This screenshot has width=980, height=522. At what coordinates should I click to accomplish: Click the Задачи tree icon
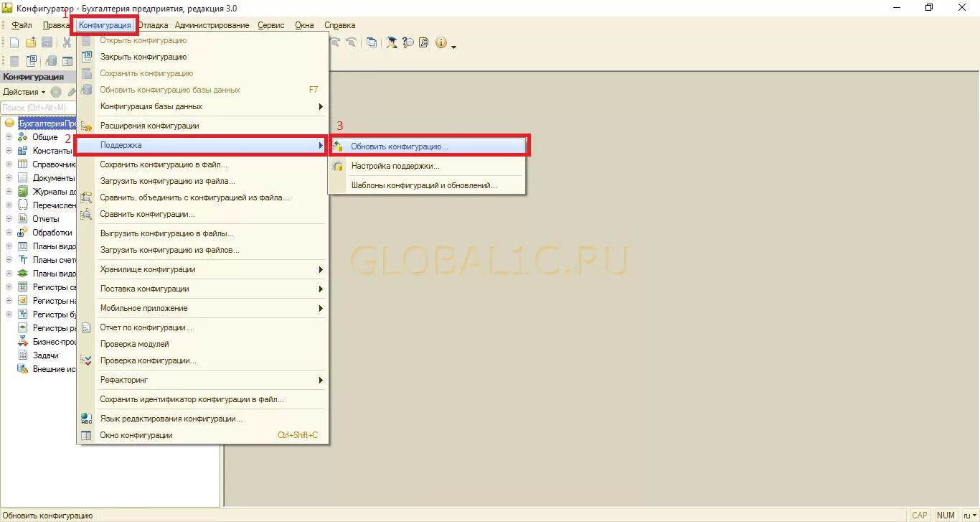tap(23, 355)
